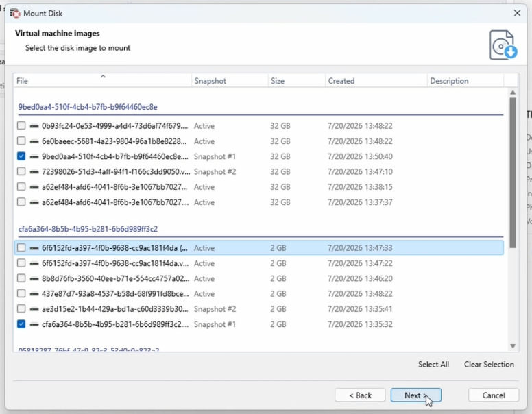The width and height of the screenshot is (532, 414).
Task: Click 2 GB size in 437e87d7 row
Action: (278, 294)
